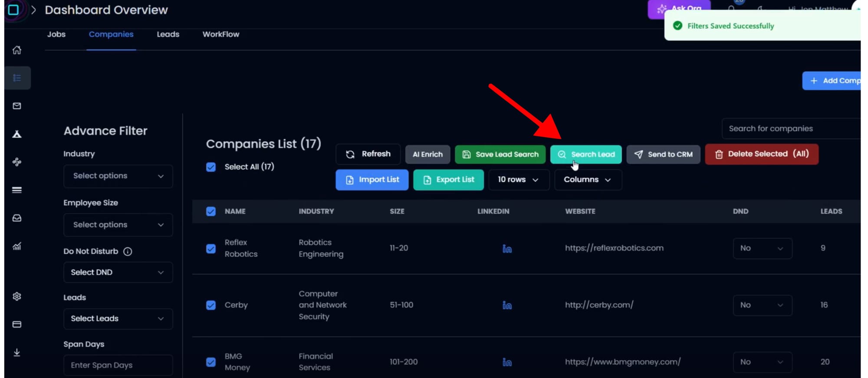Expand the Industry filter dropdown
This screenshot has height=378, width=868.
pyautogui.click(x=118, y=176)
